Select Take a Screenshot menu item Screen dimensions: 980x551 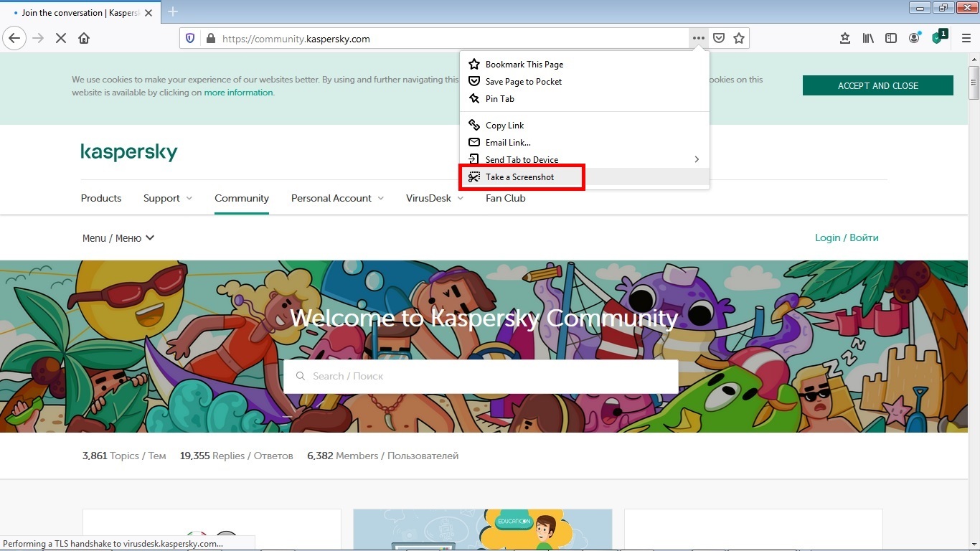click(x=585, y=177)
